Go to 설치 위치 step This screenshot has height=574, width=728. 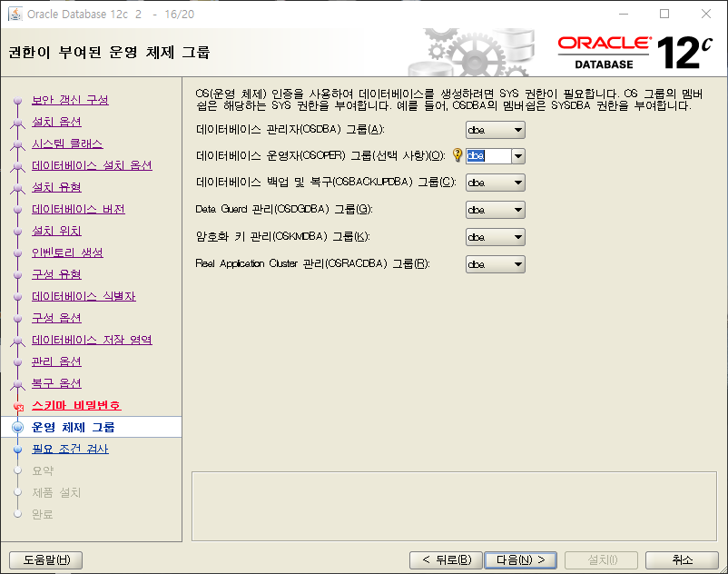56,231
